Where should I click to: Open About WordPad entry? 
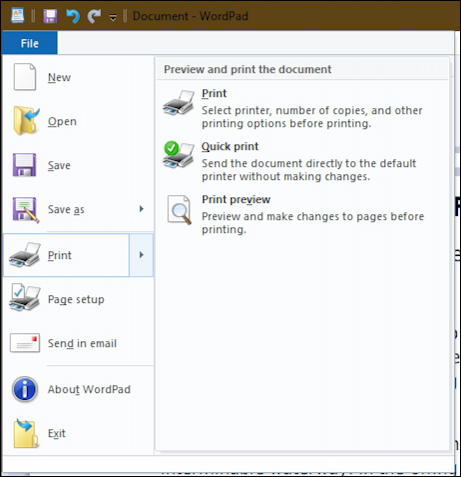(x=89, y=389)
